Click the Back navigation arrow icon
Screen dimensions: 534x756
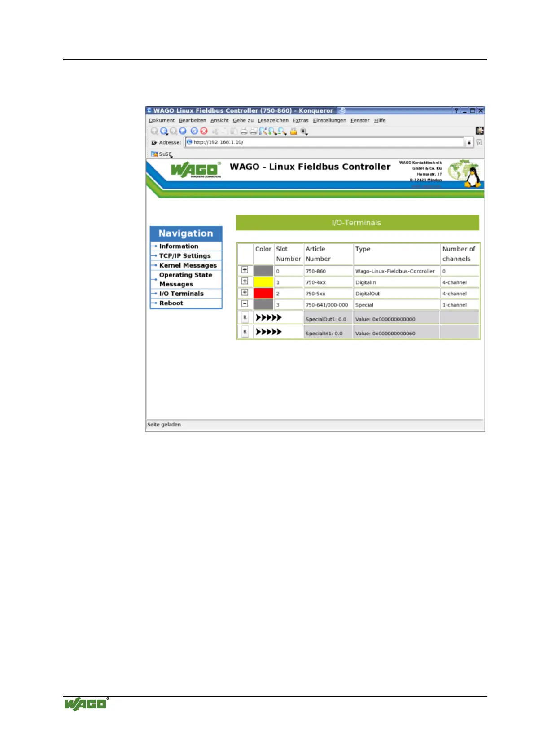click(x=164, y=131)
